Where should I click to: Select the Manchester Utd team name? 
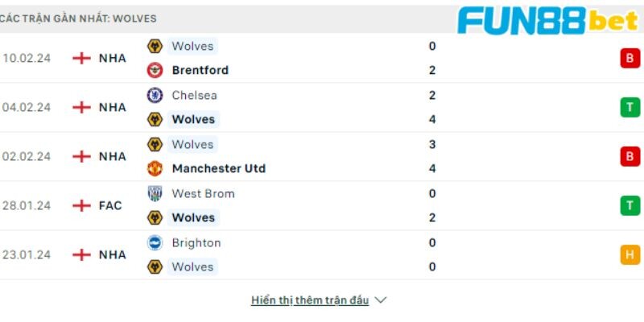coord(219,168)
